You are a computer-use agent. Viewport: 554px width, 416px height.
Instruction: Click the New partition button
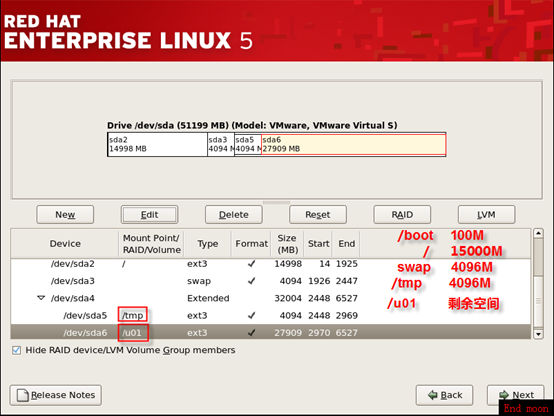point(65,215)
